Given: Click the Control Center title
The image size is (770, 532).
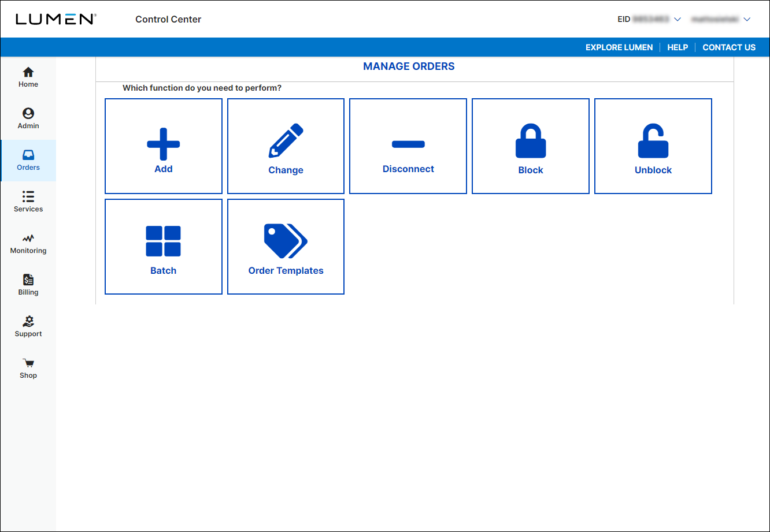Looking at the screenshot, I should 168,19.
